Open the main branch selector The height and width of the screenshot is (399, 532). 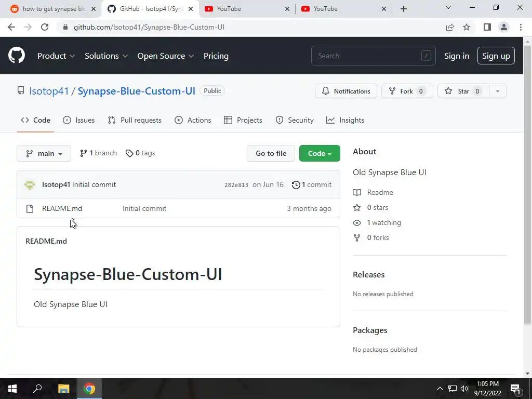pyautogui.click(x=44, y=153)
